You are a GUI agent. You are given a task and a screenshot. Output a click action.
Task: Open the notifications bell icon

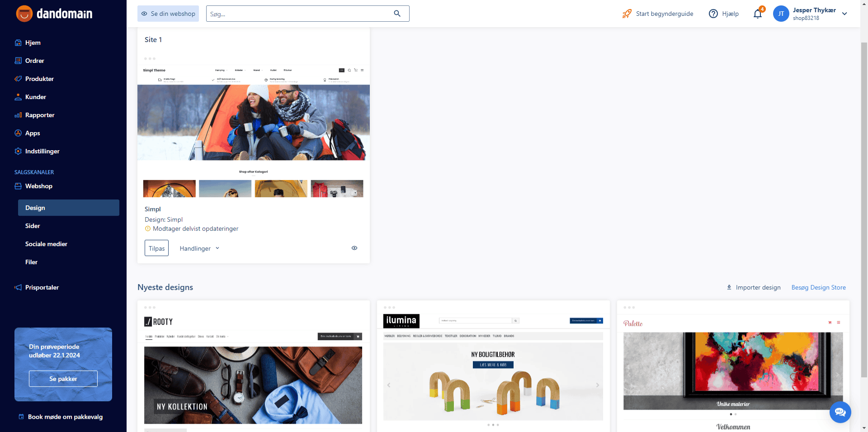[x=758, y=14]
